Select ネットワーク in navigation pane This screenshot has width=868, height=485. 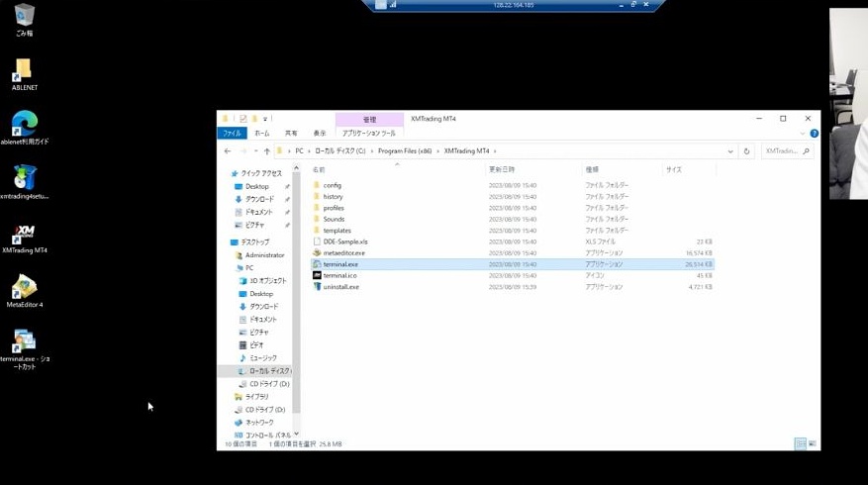click(254, 423)
